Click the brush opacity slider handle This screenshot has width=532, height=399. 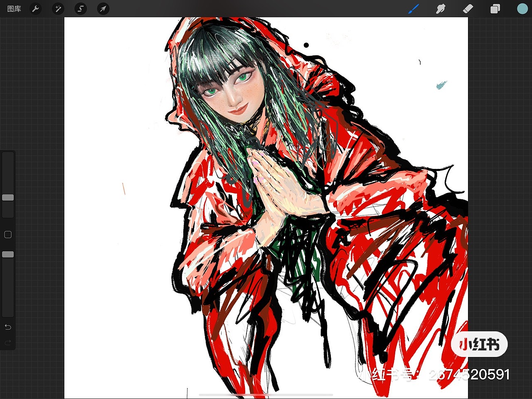click(x=8, y=254)
